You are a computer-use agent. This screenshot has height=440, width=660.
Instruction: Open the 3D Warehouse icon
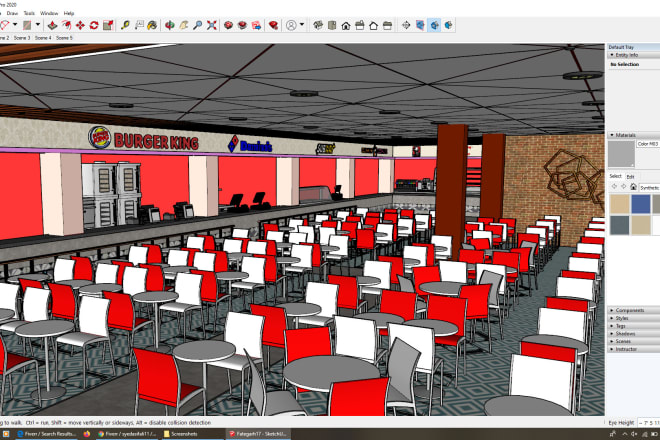(x=228, y=25)
